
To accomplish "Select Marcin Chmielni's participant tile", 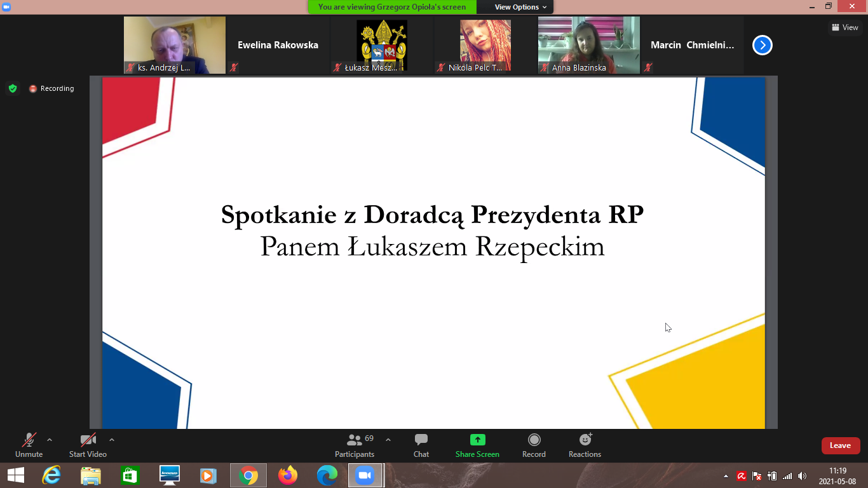I will coord(693,45).
